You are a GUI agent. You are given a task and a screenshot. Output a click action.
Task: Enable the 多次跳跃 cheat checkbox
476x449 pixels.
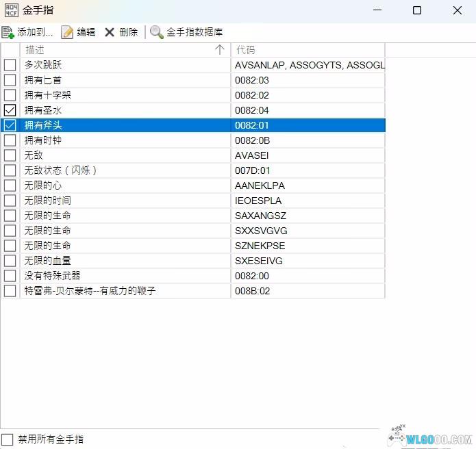click(10, 65)
